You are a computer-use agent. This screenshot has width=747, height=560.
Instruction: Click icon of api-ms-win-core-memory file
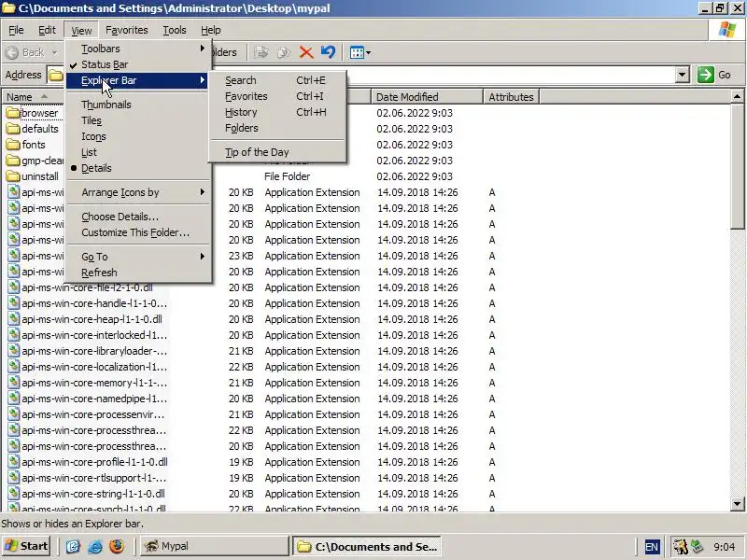[14, 383]
